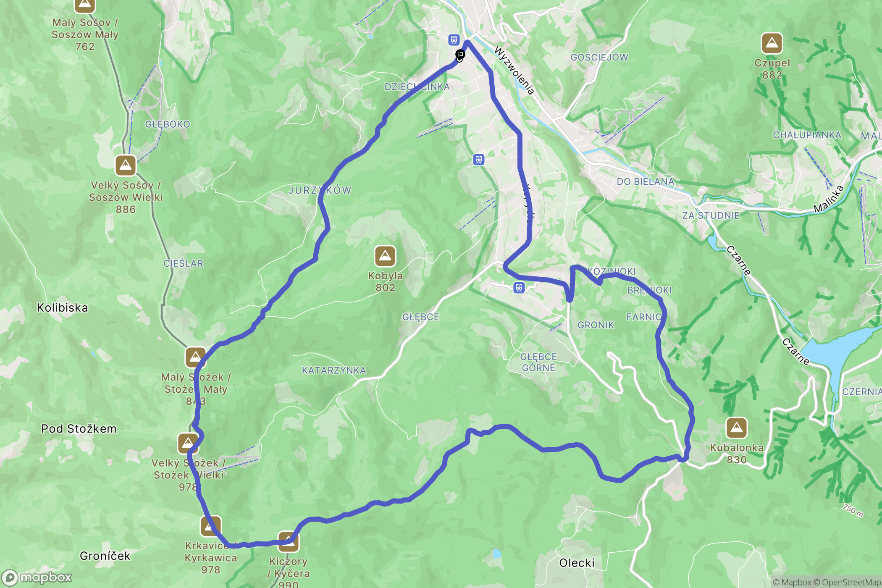Click the Kubalonka 830 mountain icon
This screenshot has width=882, height=588.
737,428
